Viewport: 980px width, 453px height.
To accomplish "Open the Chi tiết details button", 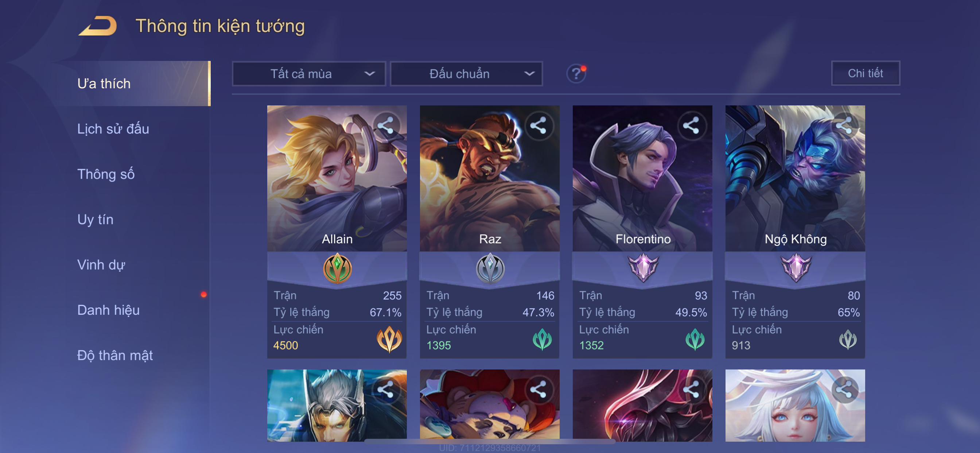I will (x=865, y=73).
